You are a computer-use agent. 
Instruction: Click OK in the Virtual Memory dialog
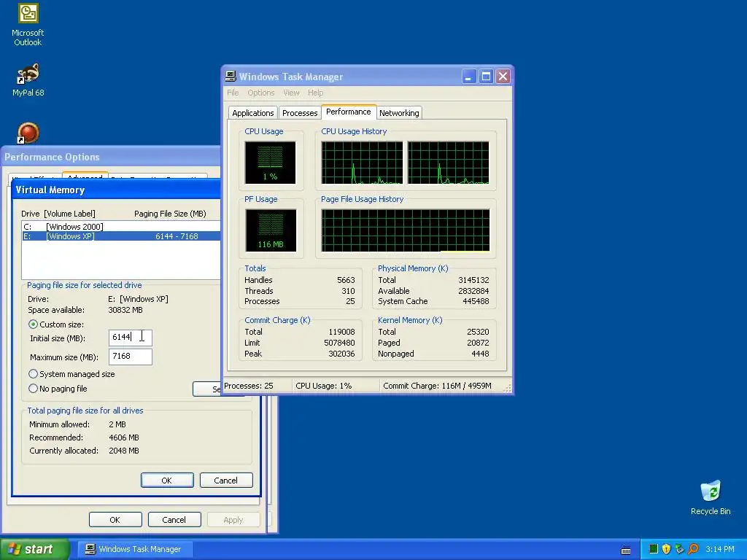pyautogui.click(x=167, y=481)
